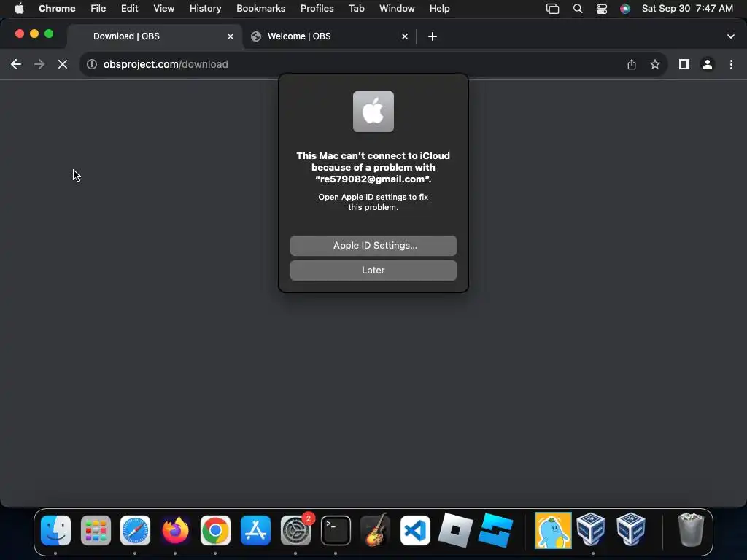Open the App Store Dock icon
This screenshot has width=747, height=560.
[255, 530]
